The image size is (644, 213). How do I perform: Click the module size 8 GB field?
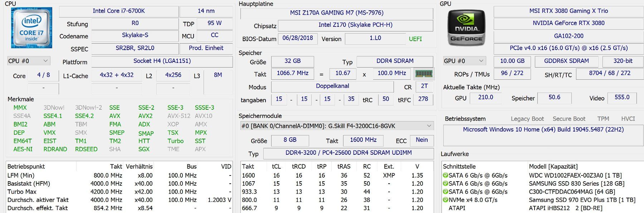coord(290,140)
